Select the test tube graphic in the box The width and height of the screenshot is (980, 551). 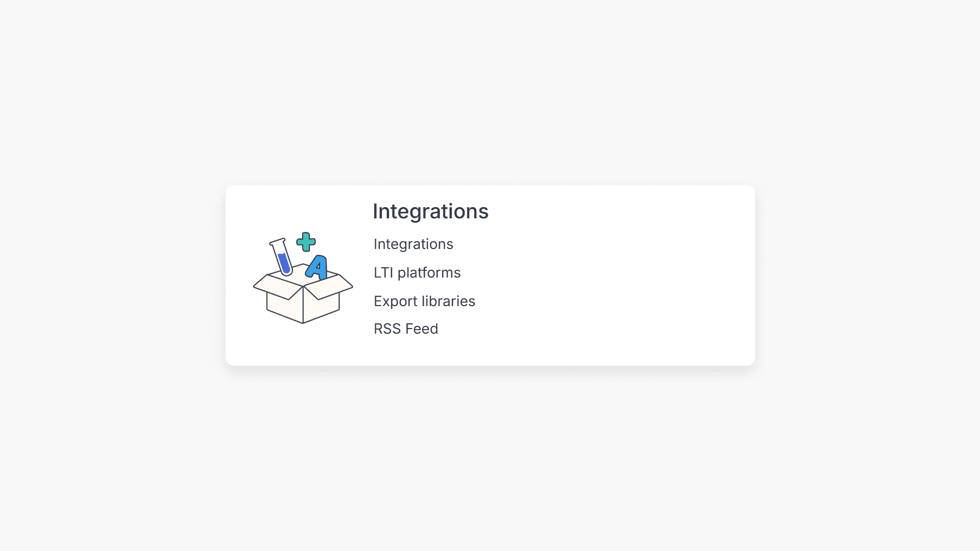pos(281,255)
